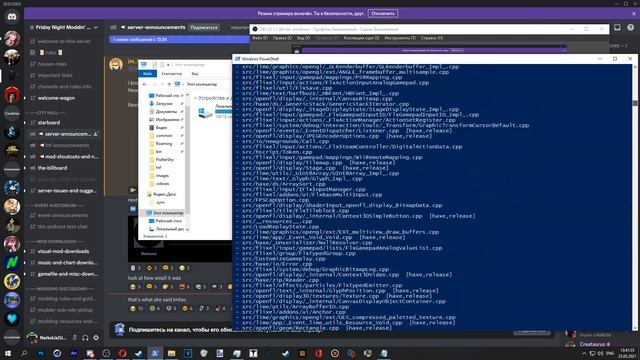Screen dimensions: 640x360
Task: Open Adobe Animate from the taskbar
Action: click(73, 353)
